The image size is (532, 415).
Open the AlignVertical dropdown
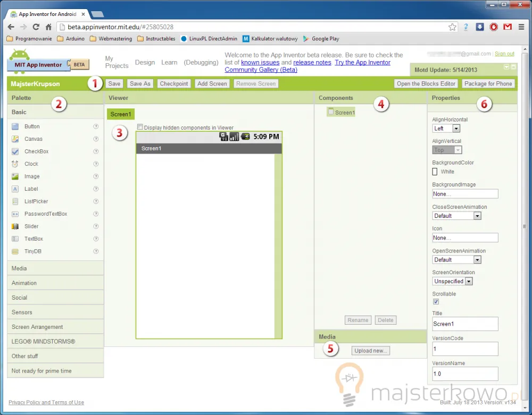tap(447, 150)
